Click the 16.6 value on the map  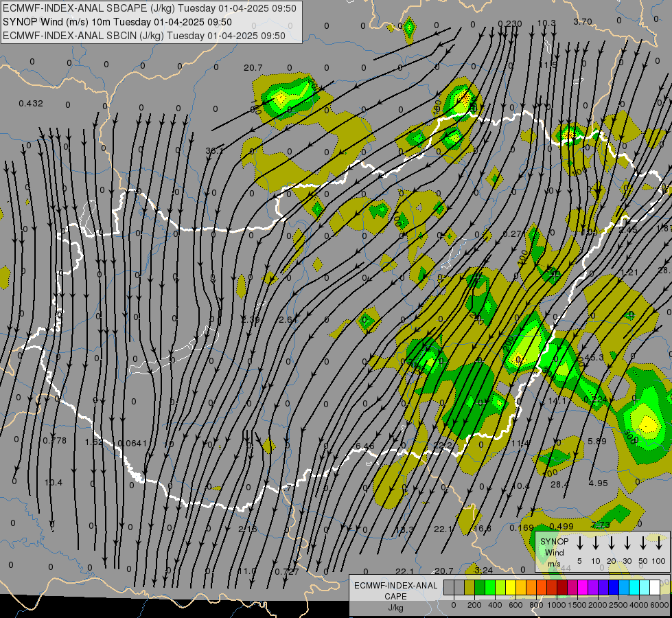482,528
